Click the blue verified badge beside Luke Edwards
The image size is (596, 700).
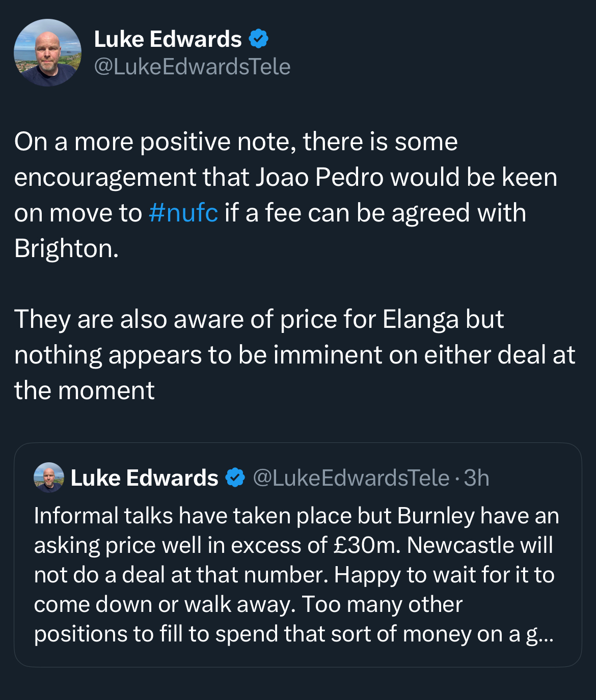point(259,39)
